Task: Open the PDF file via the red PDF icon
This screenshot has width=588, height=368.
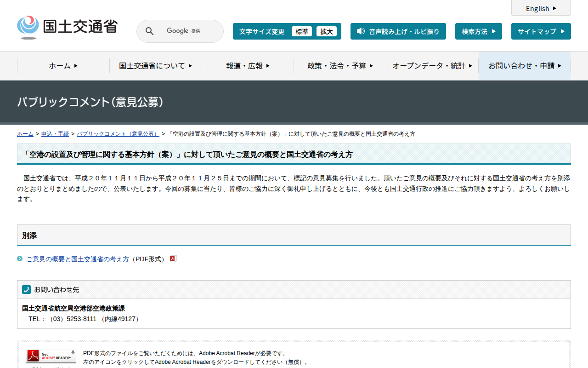Action: 172,259
